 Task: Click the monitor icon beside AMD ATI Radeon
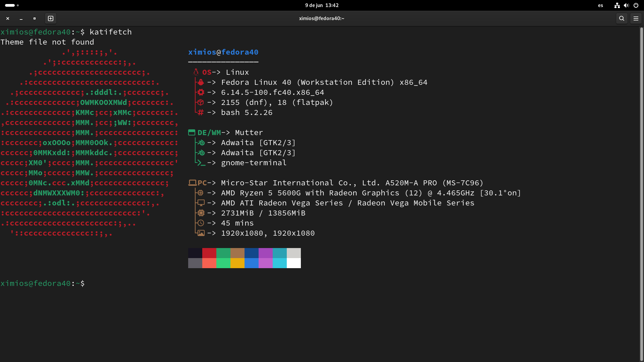click(x=201, y=203)
